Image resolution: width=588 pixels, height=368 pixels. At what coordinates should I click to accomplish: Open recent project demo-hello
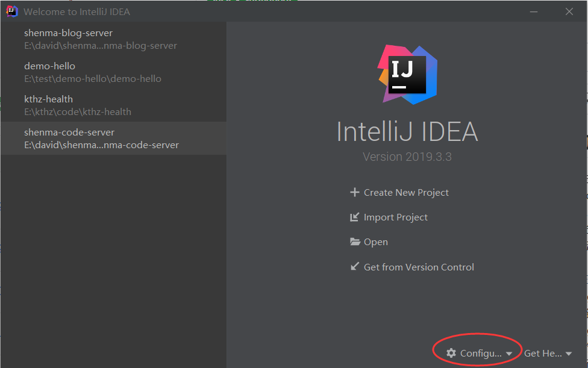point(113,72)
